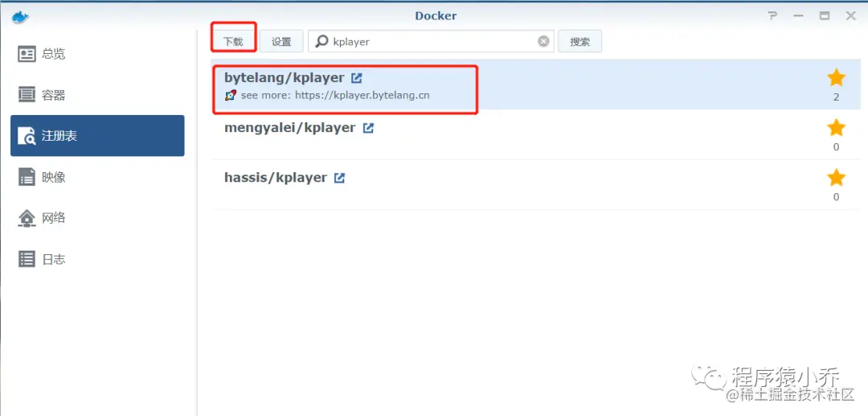Click the 容器 sidebar list icon
Screen dimensions: 868x416
(27, 95)
